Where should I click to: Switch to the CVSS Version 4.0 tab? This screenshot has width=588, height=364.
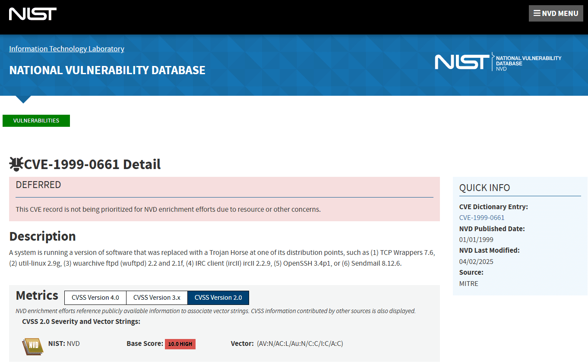pyautogui.click(x=95, y=298)
